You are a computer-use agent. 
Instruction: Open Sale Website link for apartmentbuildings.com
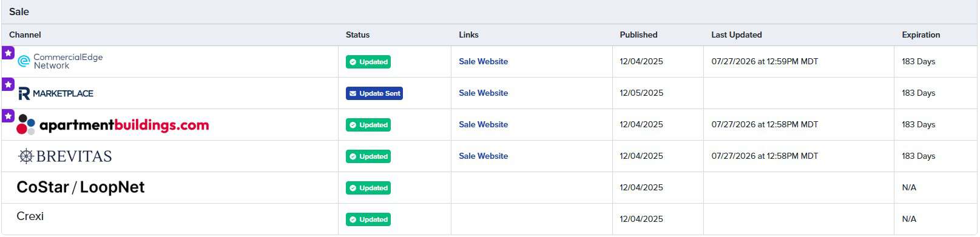tap(484, 124)
